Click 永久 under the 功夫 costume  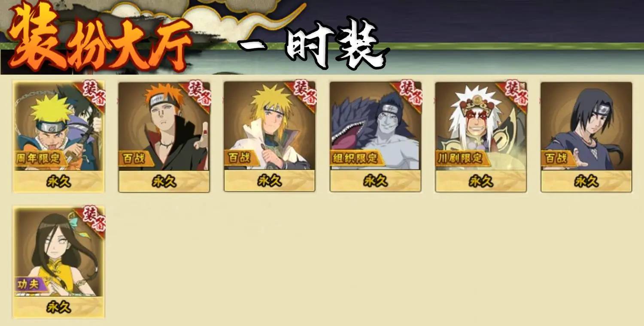(59, 307)
